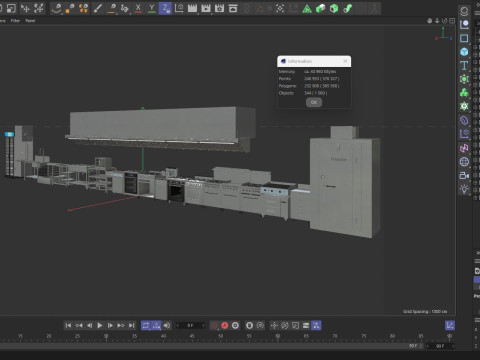This screenshot has height=360, width=480.
Task: Click OK in the Information dialog
Action: (x=314, y=102)
